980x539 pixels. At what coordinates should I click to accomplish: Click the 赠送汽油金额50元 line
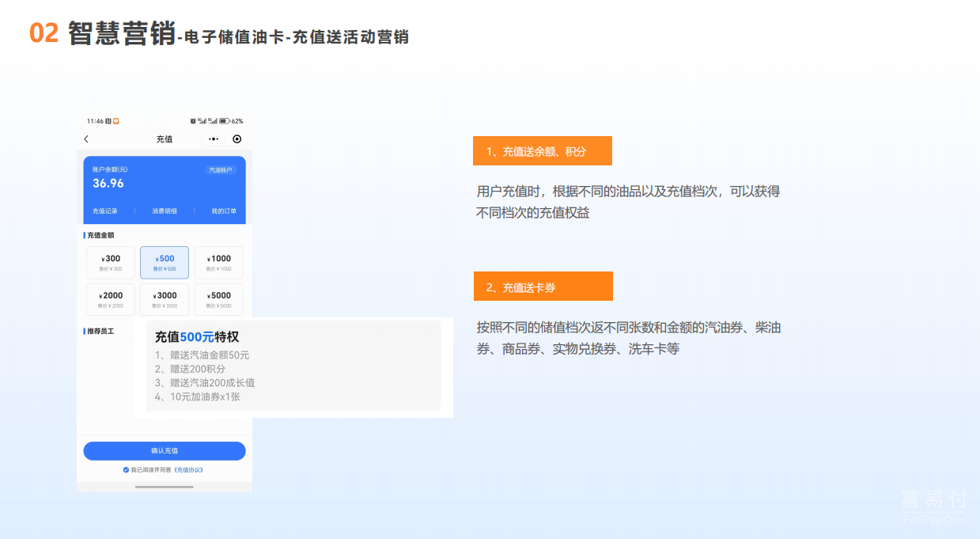coord(202,355)
